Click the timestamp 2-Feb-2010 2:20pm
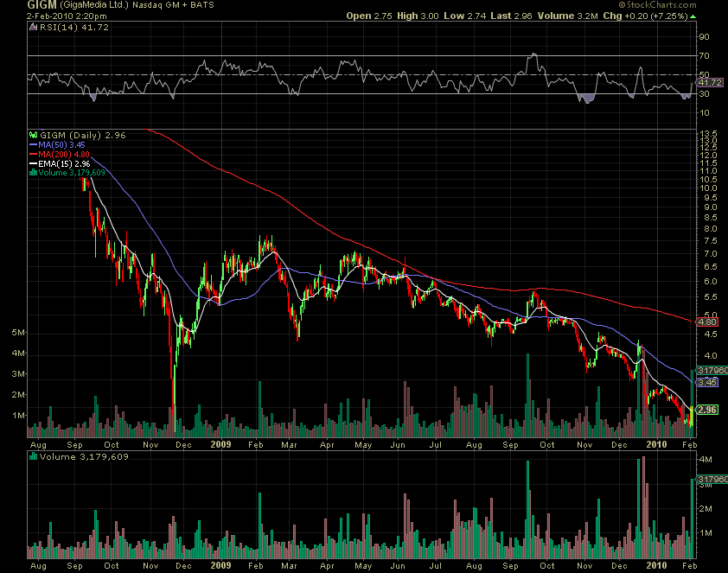 click(x=67, y=16)
